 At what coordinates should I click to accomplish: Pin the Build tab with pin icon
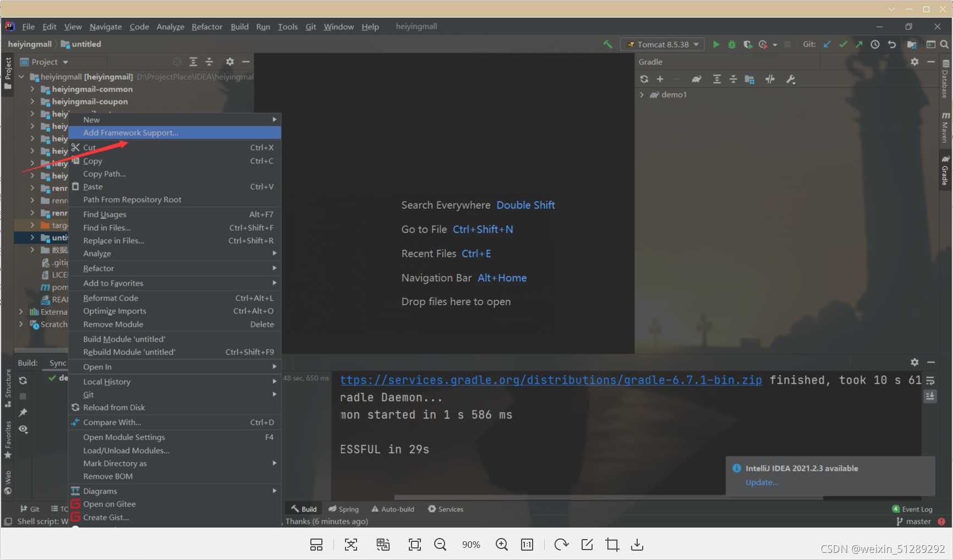(23, 413)
